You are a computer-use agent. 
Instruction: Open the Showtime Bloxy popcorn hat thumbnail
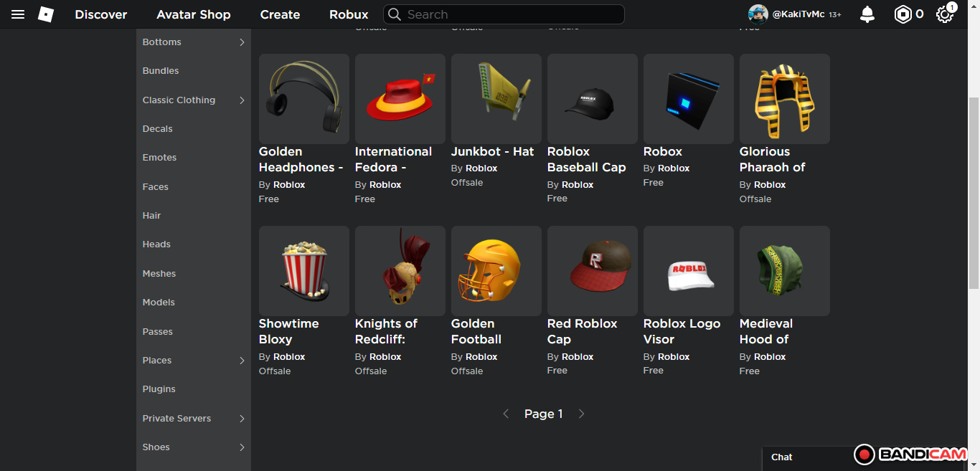[303, 271]
